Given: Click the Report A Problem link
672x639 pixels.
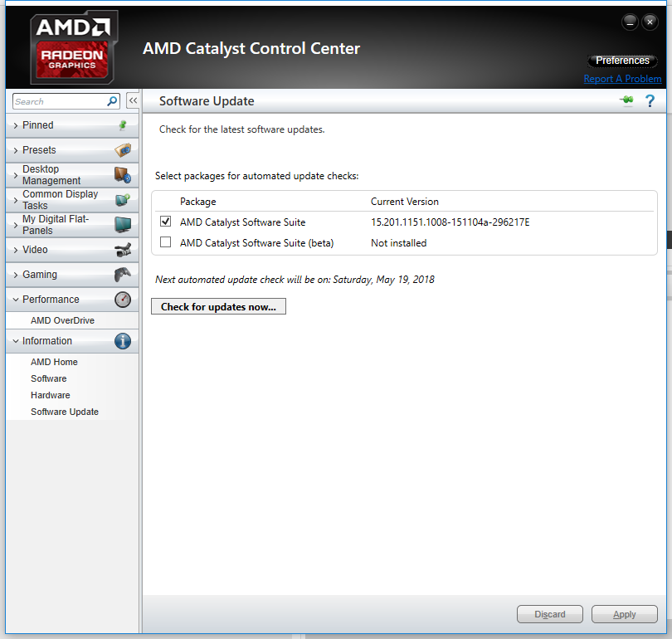Looking at the screenshot, I should (622, 79).
